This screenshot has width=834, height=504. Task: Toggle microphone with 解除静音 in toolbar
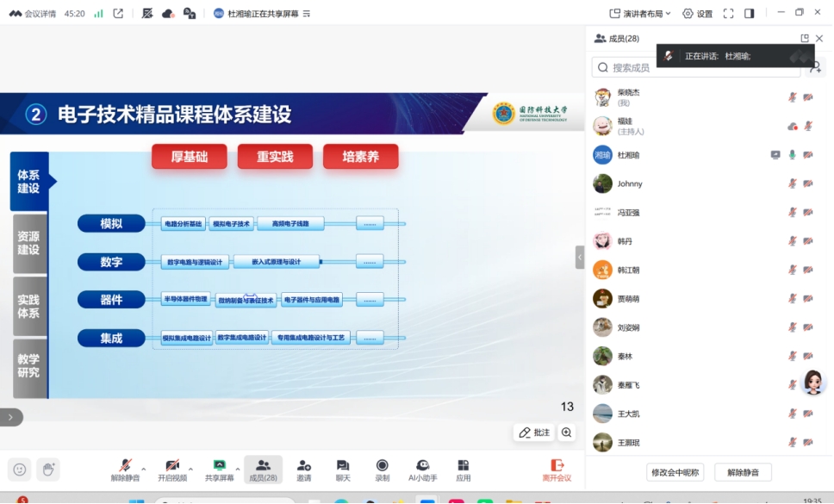(x=126, y=470)
